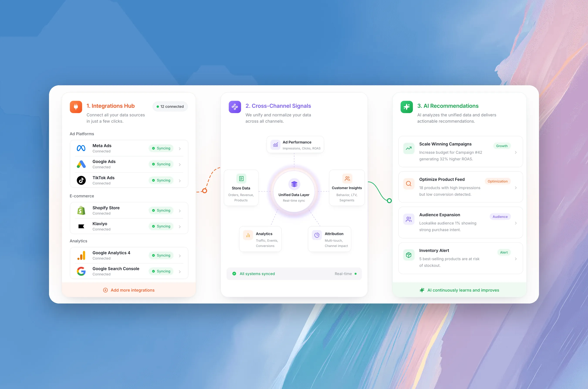Click the Meta Ads Syncing status pill

(161, 148)
